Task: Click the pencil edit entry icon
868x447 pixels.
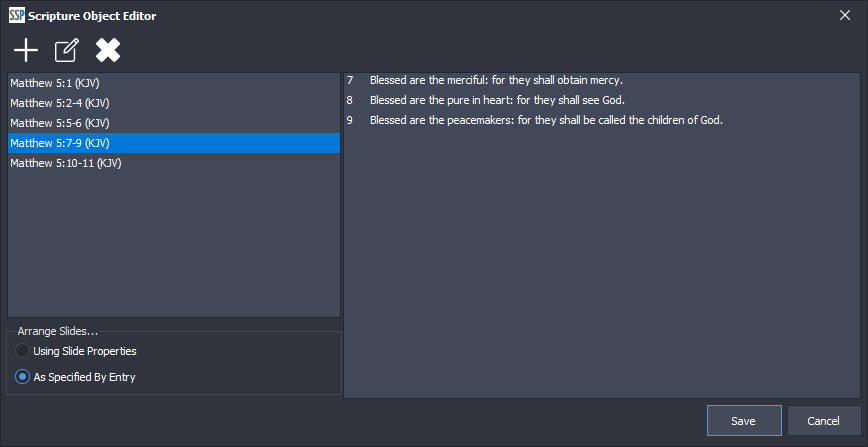Action: pos(66,50)
